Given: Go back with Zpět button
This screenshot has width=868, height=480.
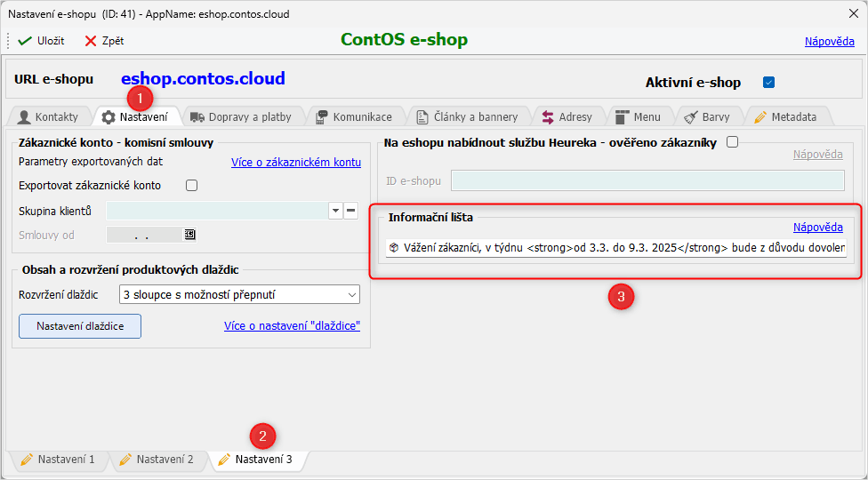Looking at the screenshot, I should (104, 41).
